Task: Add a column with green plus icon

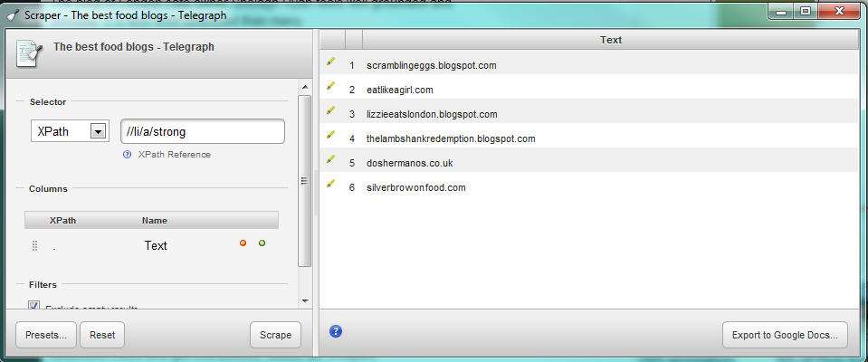Action: pos(262,243)
